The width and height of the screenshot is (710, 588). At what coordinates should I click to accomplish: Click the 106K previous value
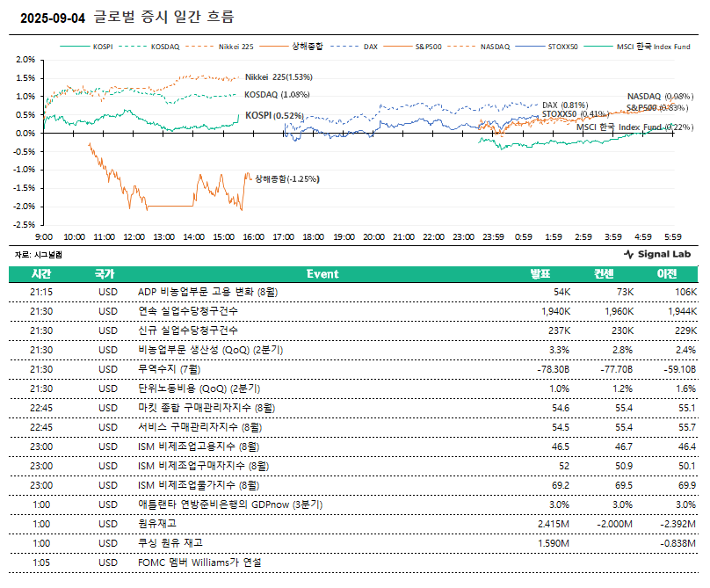click(686, 292)
